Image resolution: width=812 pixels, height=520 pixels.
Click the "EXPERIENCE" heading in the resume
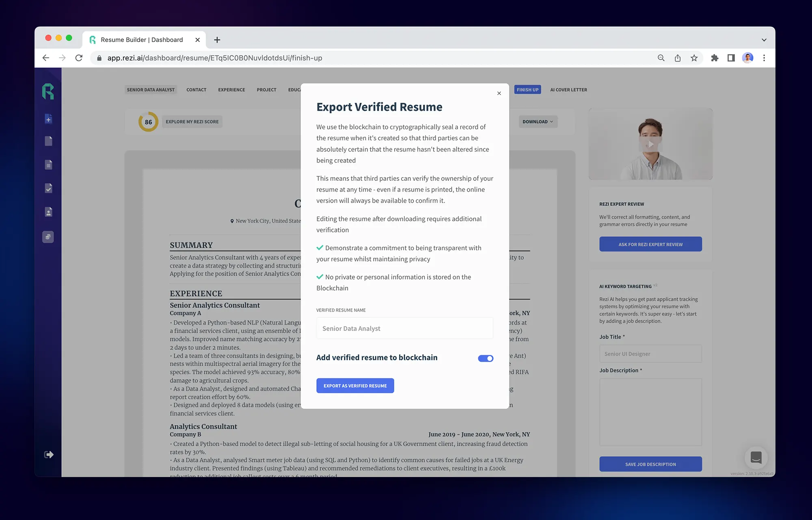click(x=196, y=293)
